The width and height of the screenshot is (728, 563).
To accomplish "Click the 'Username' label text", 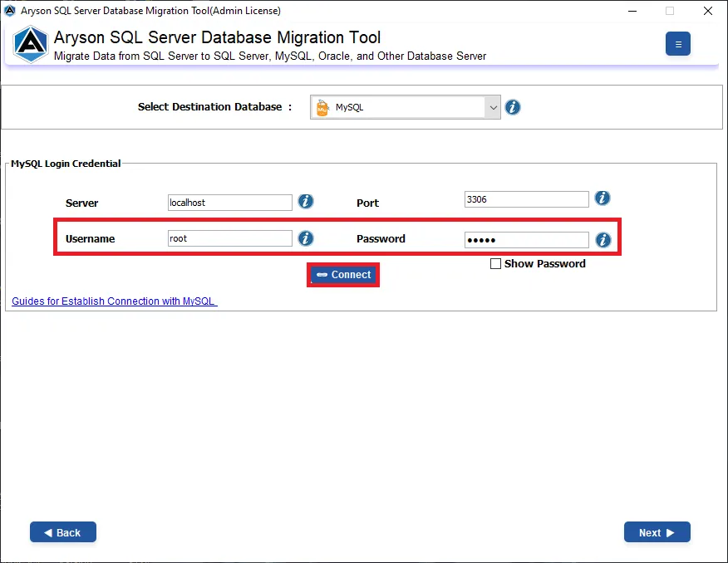I will pos(90,239).
